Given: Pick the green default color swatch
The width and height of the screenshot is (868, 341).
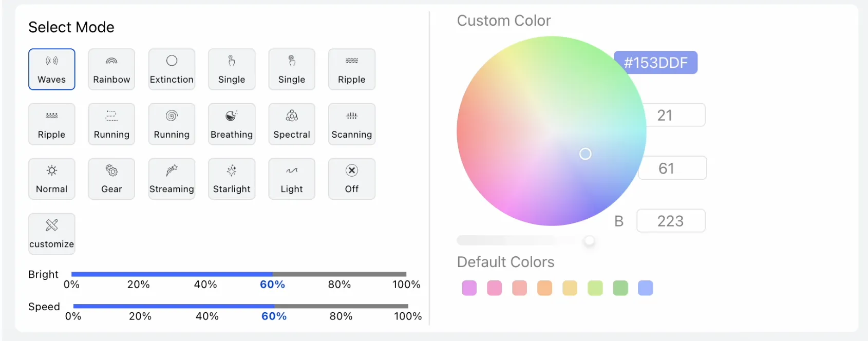Looking at the screenshot, I should (x=620, y=288).
